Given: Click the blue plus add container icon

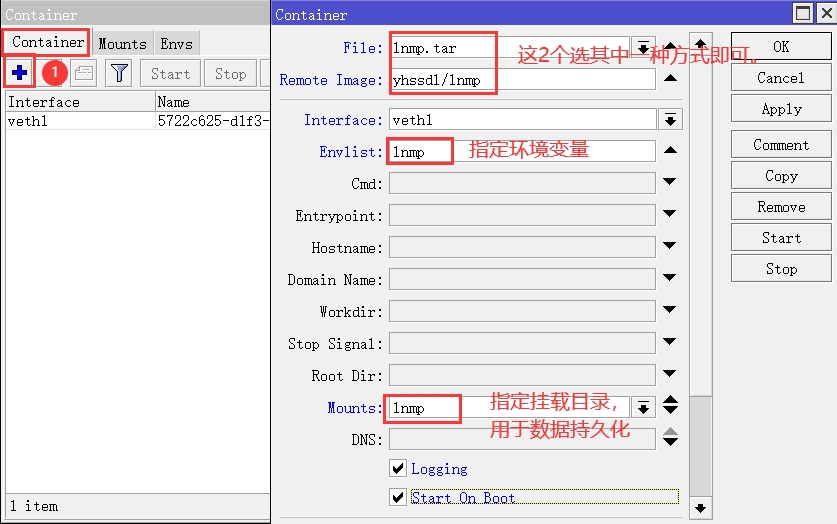Looking at the screenshot, I should click(x=19, y=73).
